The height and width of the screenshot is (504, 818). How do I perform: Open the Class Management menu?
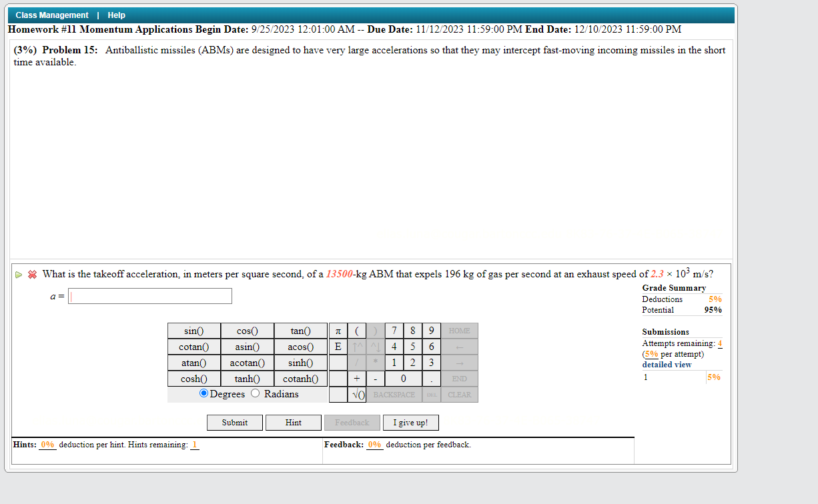(x=51, y=15)
